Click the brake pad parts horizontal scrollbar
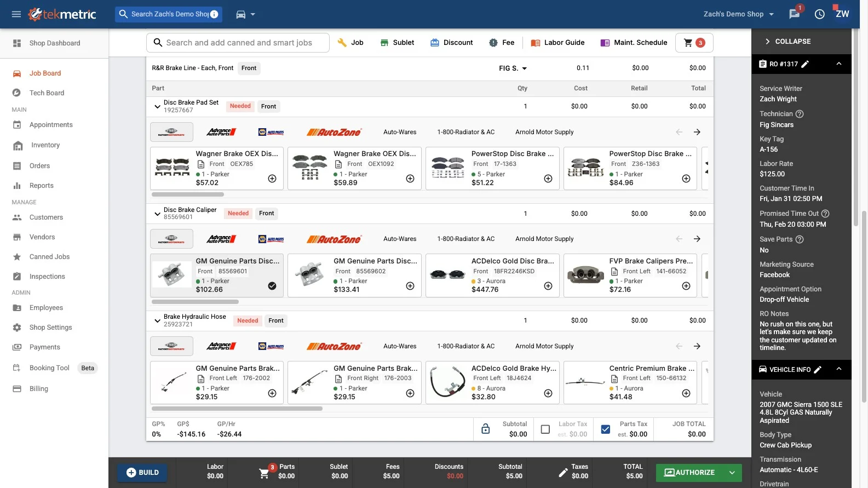Screen dimensions: 868x488 [188, 194]
